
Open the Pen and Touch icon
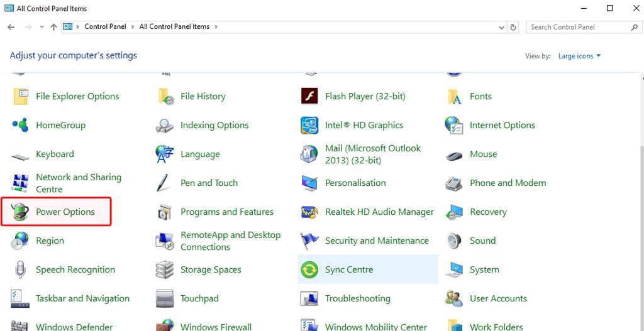163,183
